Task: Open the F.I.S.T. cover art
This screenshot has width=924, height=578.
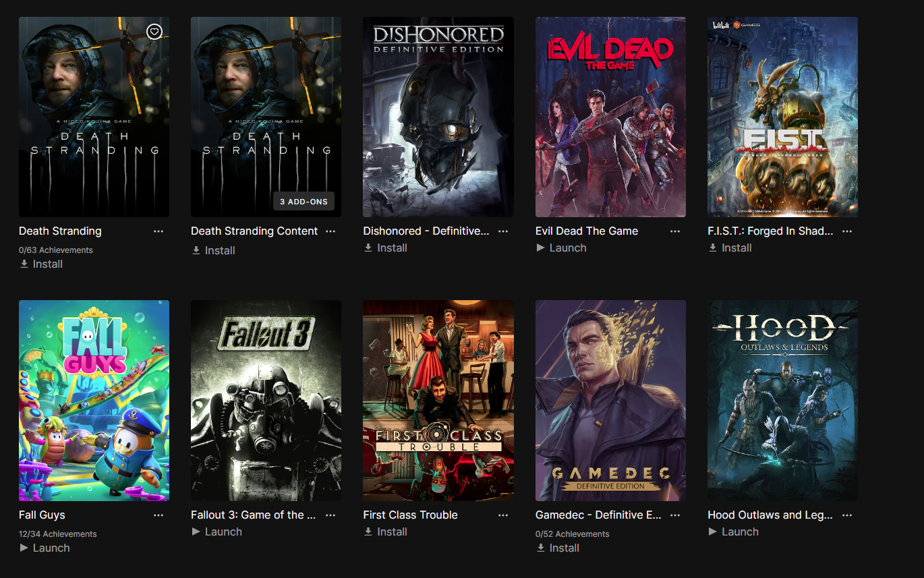Action: [x=782, y=117]
